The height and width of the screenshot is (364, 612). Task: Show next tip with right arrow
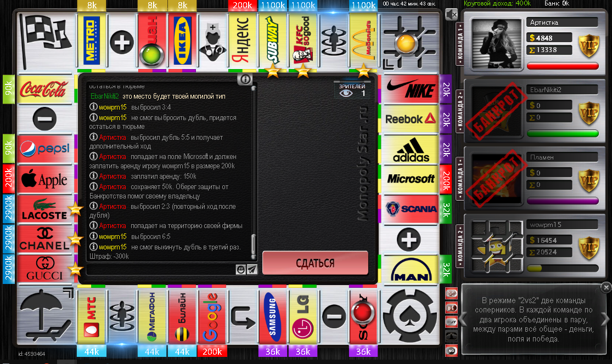pos(604,319)
